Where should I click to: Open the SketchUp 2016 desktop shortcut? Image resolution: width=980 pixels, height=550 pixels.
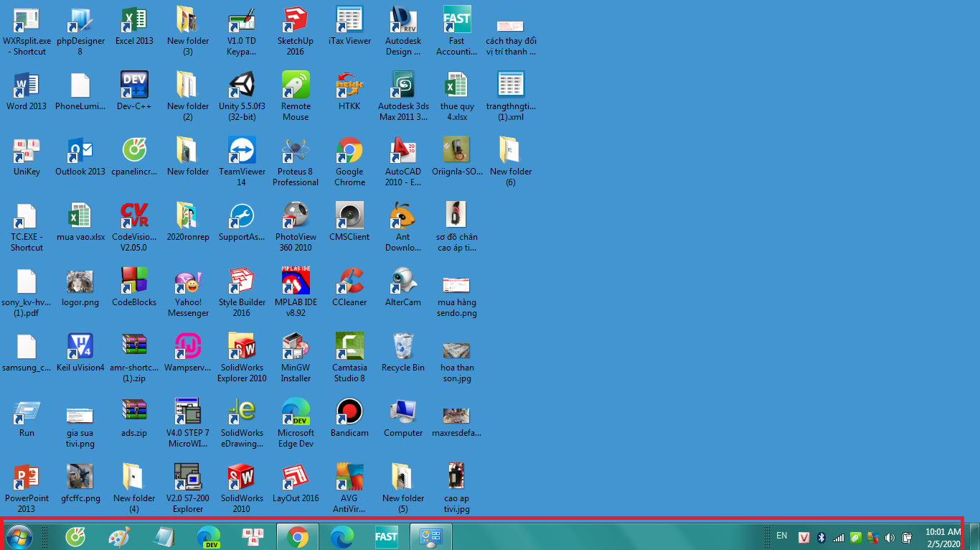coord(296,20)
